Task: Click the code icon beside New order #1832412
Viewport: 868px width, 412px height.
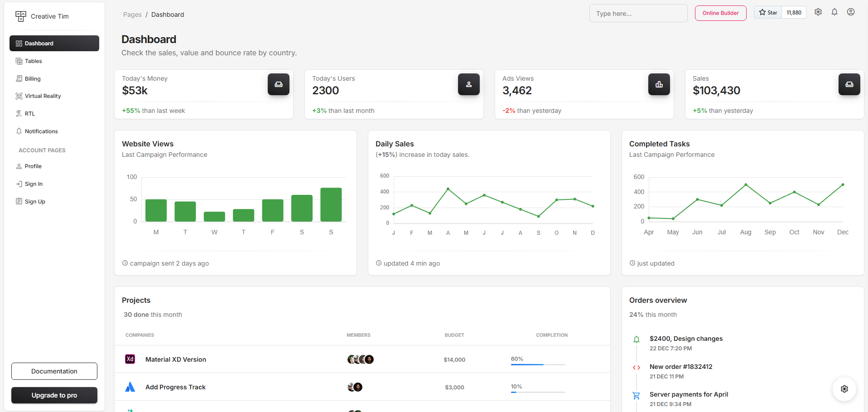Action: click(637, 368)
